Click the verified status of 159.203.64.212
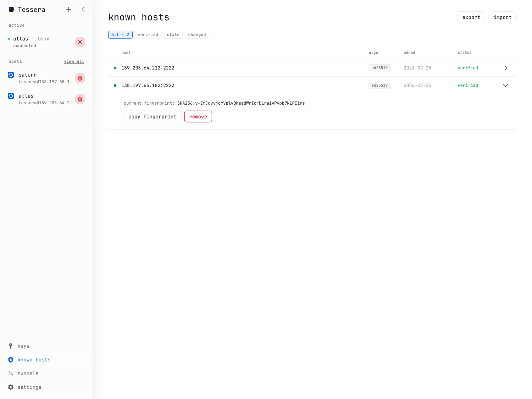The width and height of the screenshot is (532, 399). coord(468,68)
